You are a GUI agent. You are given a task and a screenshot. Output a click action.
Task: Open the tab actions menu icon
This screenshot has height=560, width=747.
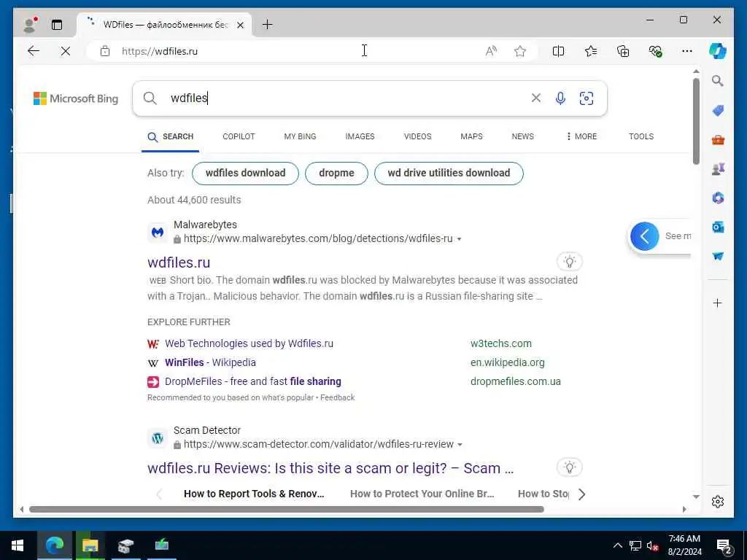[57, 25]
